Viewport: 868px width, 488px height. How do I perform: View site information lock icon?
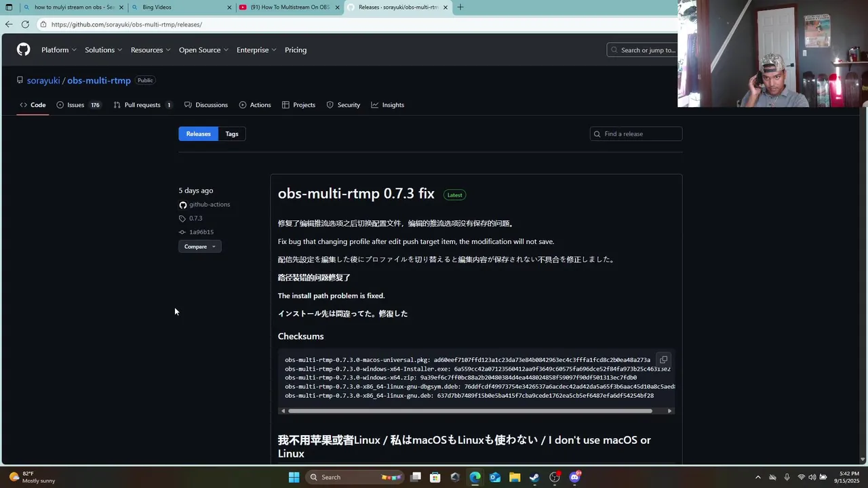[x=43, y=24]
